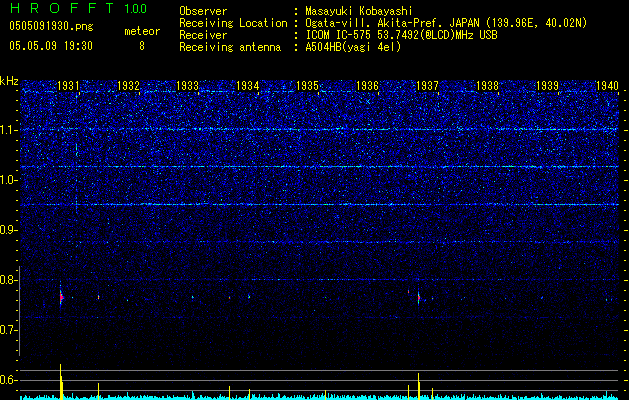Screen dimensions: 629x400
Task: Click the tall yellow power spike at 1937
Action: click(x=418, y=386)
